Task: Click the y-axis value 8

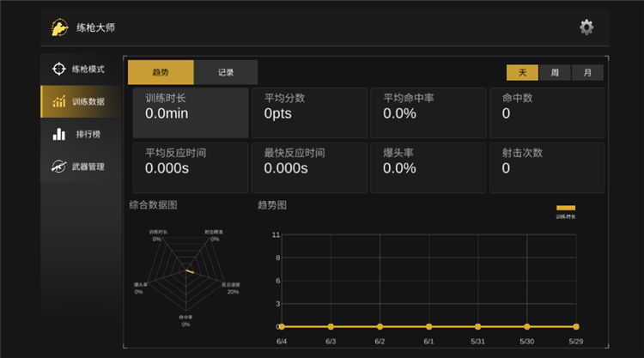Action: point(277,258)
